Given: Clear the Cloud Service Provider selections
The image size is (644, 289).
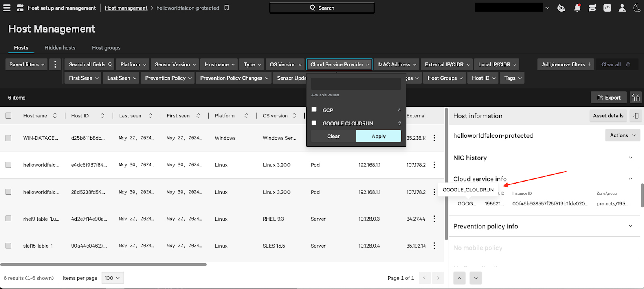Looking at the screenshot, I should tap(333, 136).
